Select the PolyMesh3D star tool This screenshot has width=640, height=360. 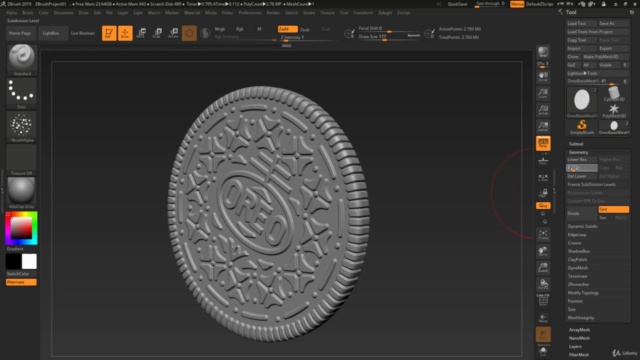click(613, 110)
